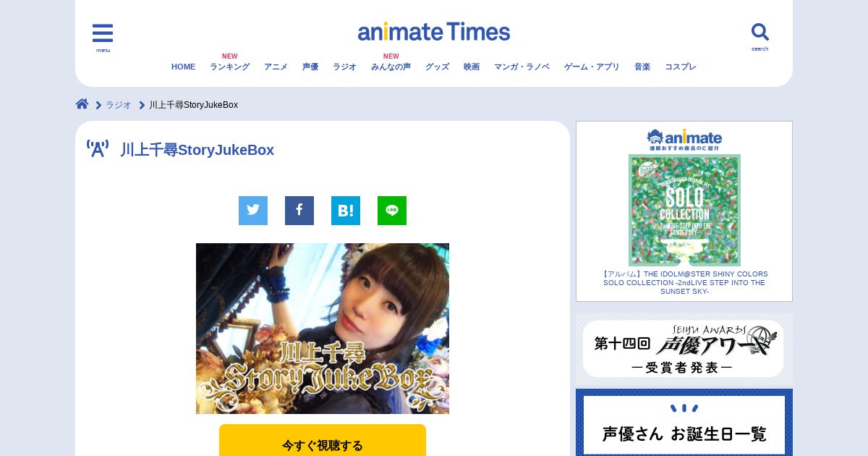Bookmark the page with Hatena B! icon
The width and height of the screenshot is (868, 456).
346,211
